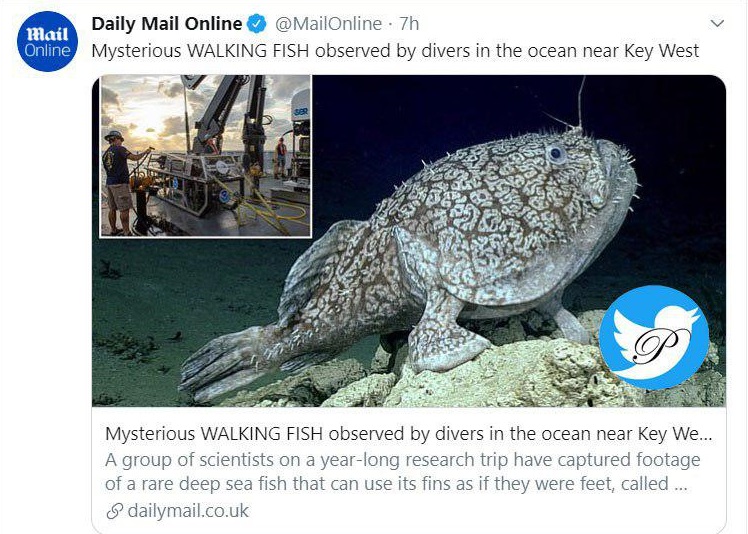
Task: Open the tweet options chevron menu
Action: pyautogui.click(x=717, y=23)
